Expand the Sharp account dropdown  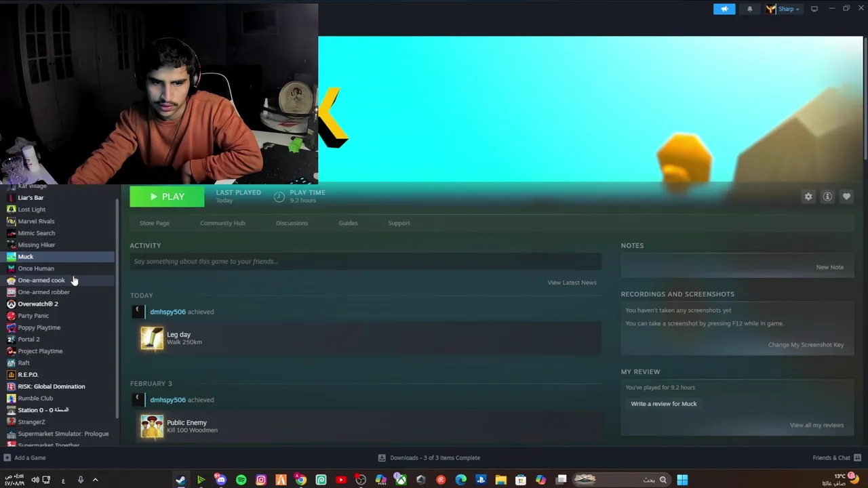point(783,9)
